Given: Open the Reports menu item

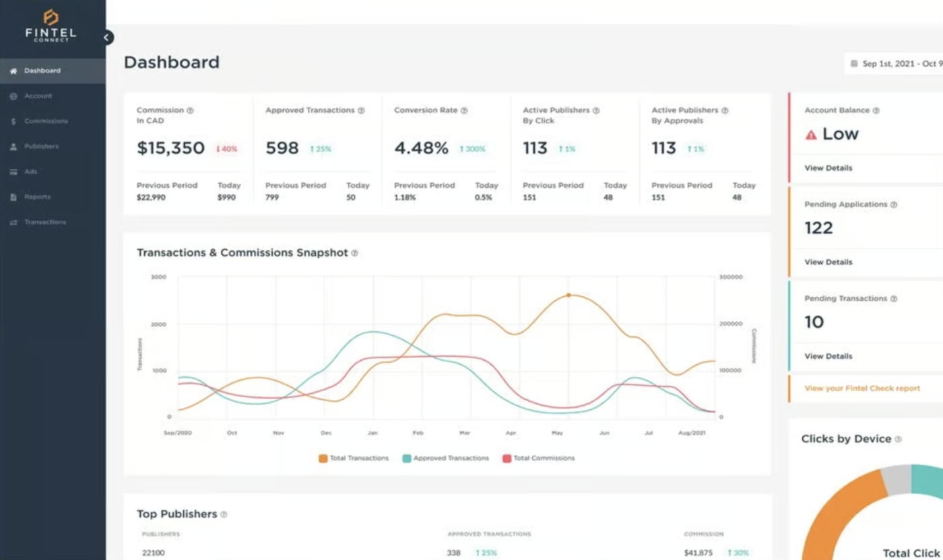Looking at the screenshot, I should [x=53, y=197].
